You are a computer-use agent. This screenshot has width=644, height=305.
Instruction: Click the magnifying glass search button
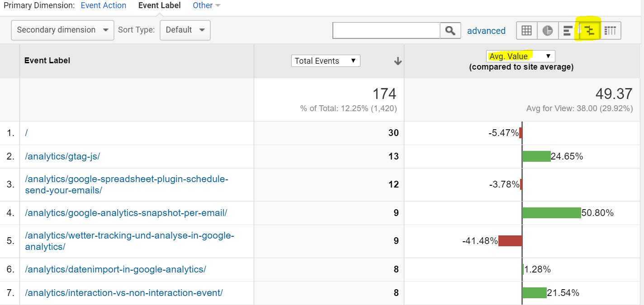click(450, 31)
